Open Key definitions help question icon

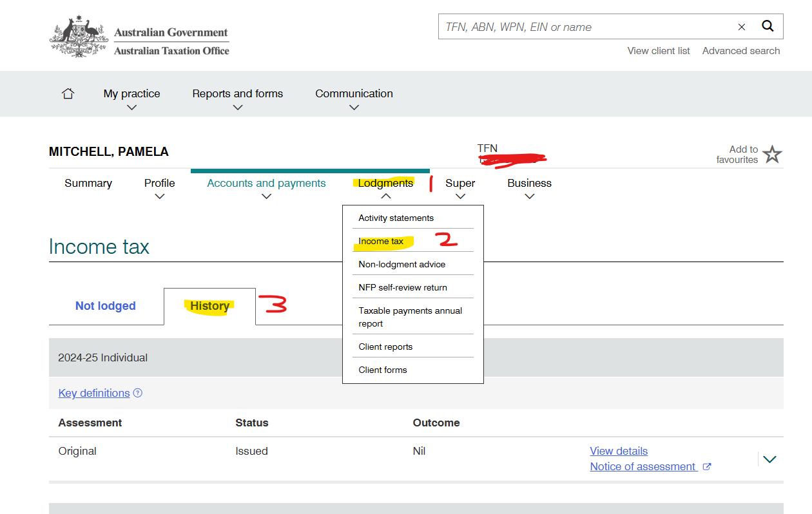pos(137,393)
